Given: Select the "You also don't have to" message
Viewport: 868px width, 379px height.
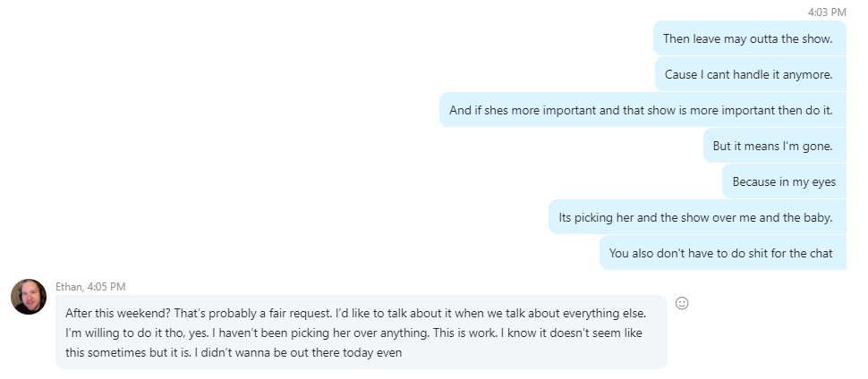Looking at the screenshot, I should coord(722,253).
